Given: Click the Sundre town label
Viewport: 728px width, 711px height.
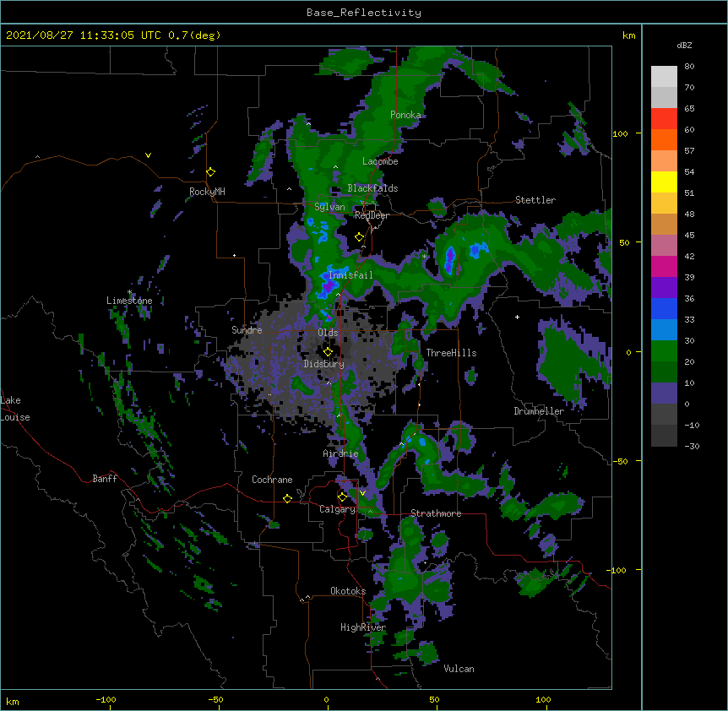Looking at the screenshot, I should point(247,330).
